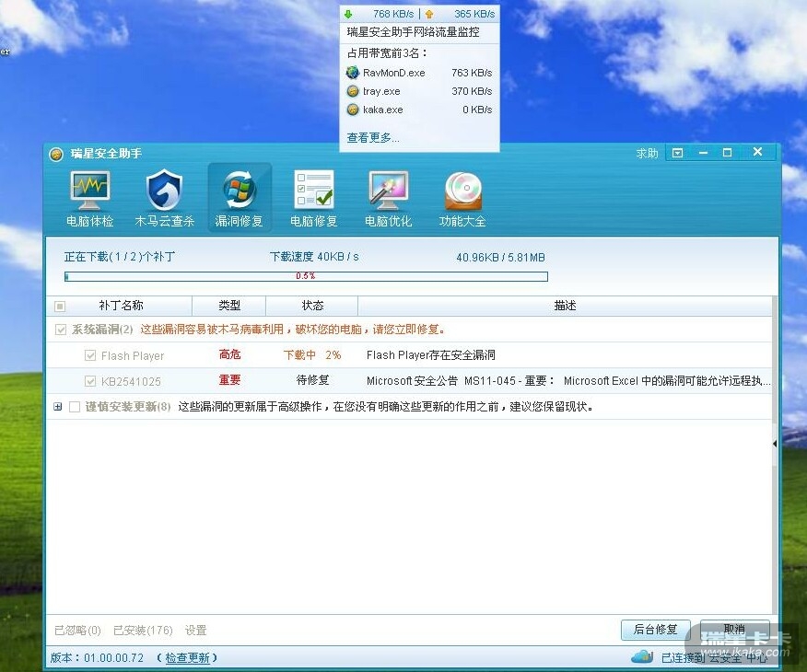This screenshot has width=807, height=672.
Task: Click the side panel collapse arrow
Action: (x=775, y=444)
